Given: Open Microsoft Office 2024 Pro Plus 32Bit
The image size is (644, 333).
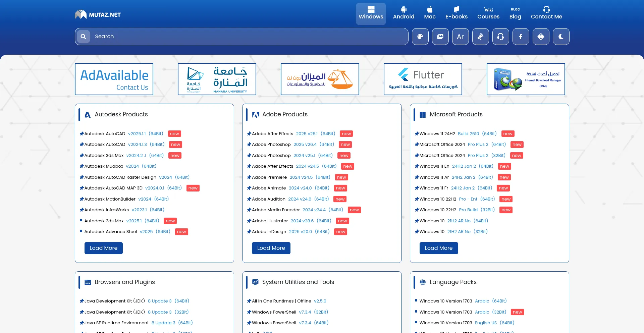Looking at the screenshot, I should (x=463, y=156).
